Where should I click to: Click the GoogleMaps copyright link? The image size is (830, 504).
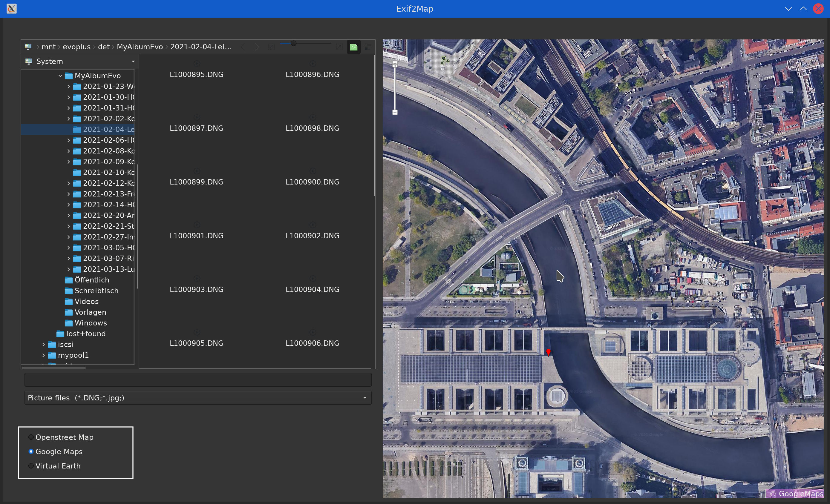pos(797,494)
